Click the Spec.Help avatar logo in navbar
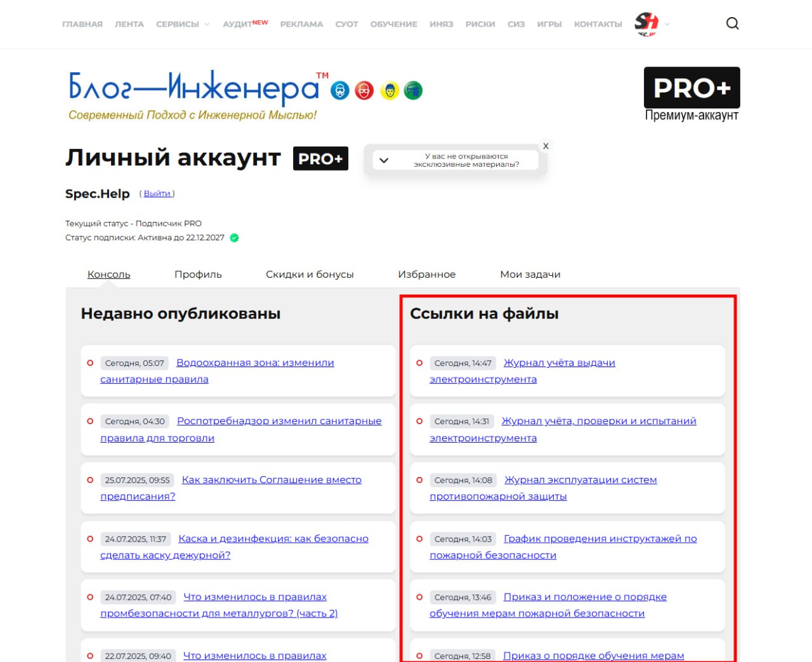 point(646,24)
